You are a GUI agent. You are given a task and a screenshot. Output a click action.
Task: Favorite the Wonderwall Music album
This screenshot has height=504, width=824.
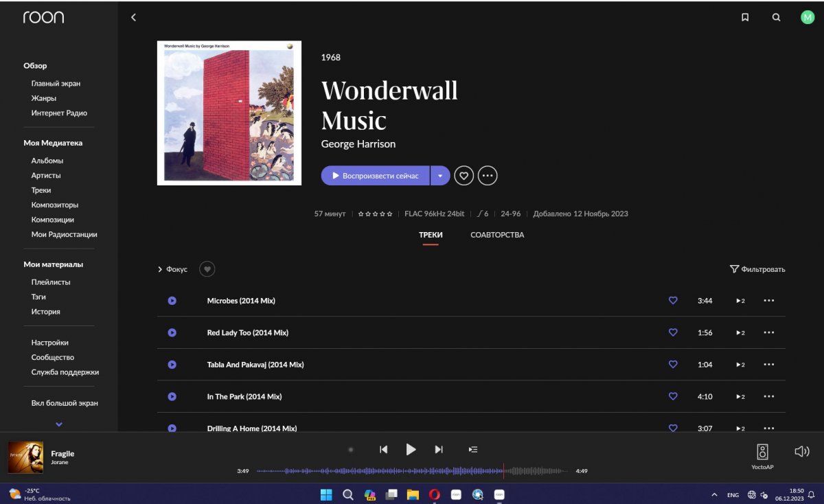click(x=464, y=176)
